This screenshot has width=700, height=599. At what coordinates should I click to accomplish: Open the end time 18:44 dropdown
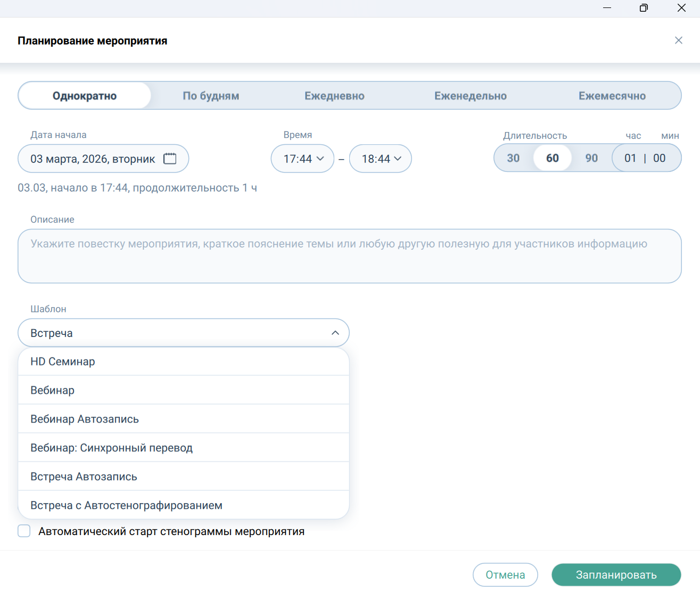point(381,159)
